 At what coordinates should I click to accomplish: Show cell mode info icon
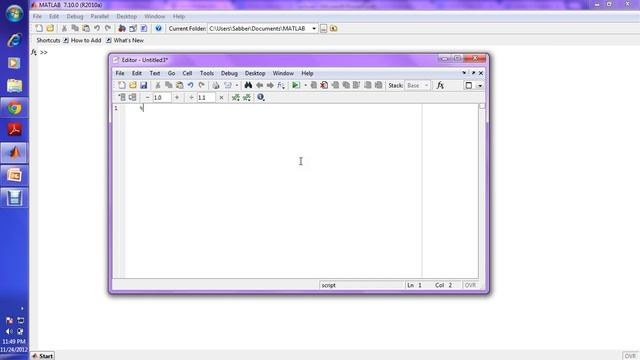click(x=261, y=98)
